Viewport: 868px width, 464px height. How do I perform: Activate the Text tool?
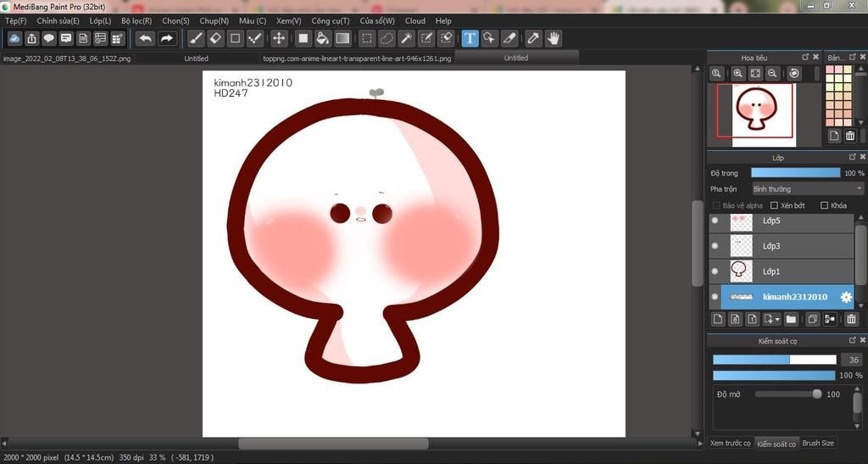click(x=470, y=38)
